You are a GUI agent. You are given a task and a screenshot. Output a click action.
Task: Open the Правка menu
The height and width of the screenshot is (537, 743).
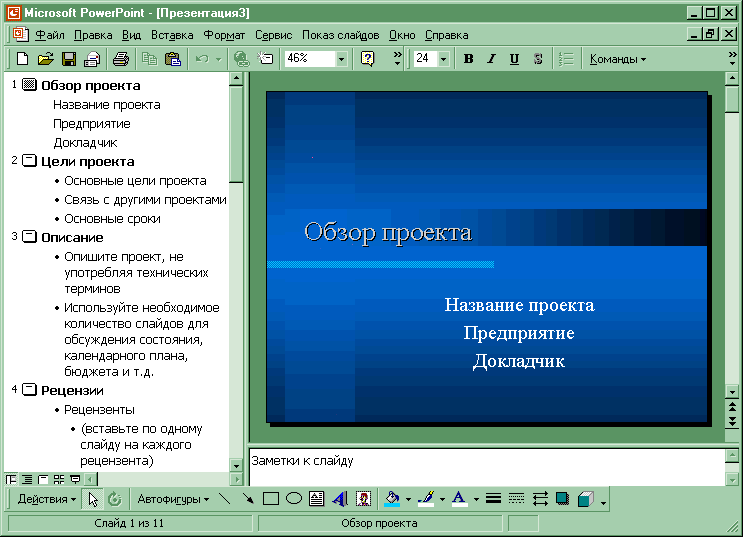click(93, 35)
